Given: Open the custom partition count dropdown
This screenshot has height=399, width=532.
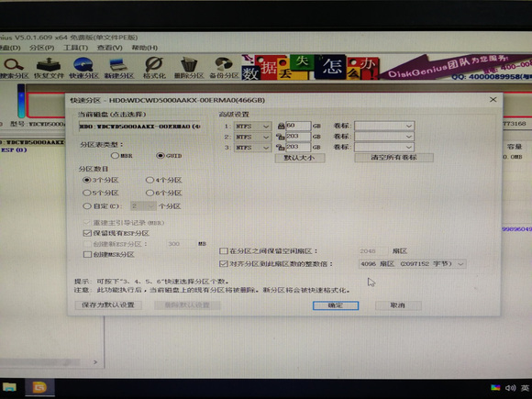Looking at the screenshot, I should tap(143, 206).
